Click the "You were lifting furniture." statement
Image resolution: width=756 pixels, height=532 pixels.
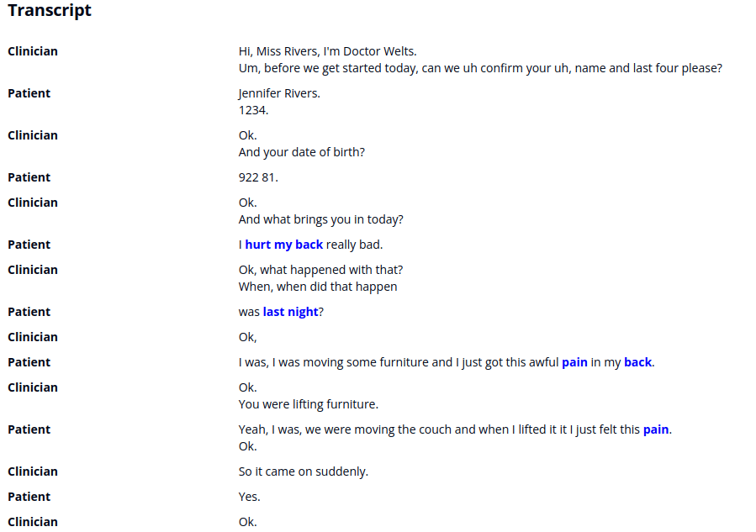(x=308, y=404)
